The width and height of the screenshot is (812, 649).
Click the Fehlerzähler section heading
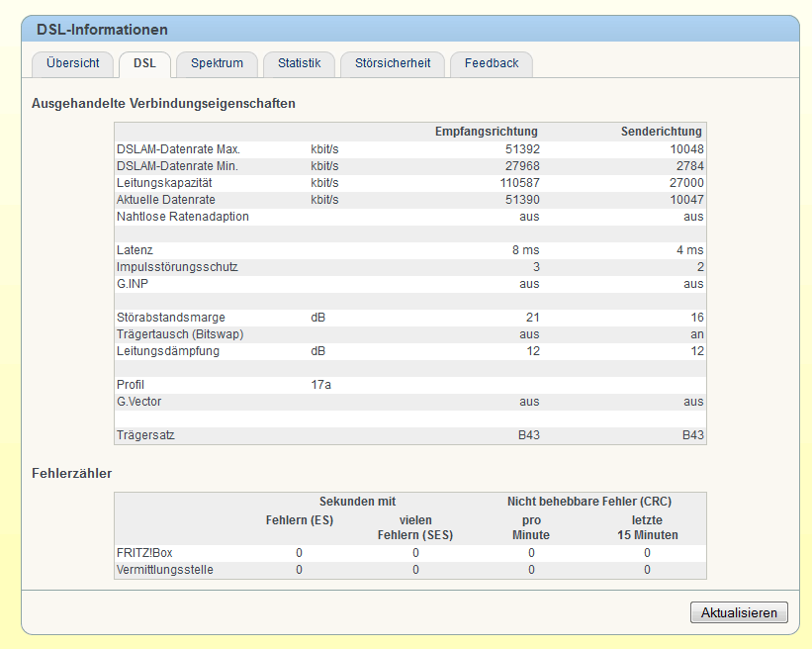[x=71, y=474]
